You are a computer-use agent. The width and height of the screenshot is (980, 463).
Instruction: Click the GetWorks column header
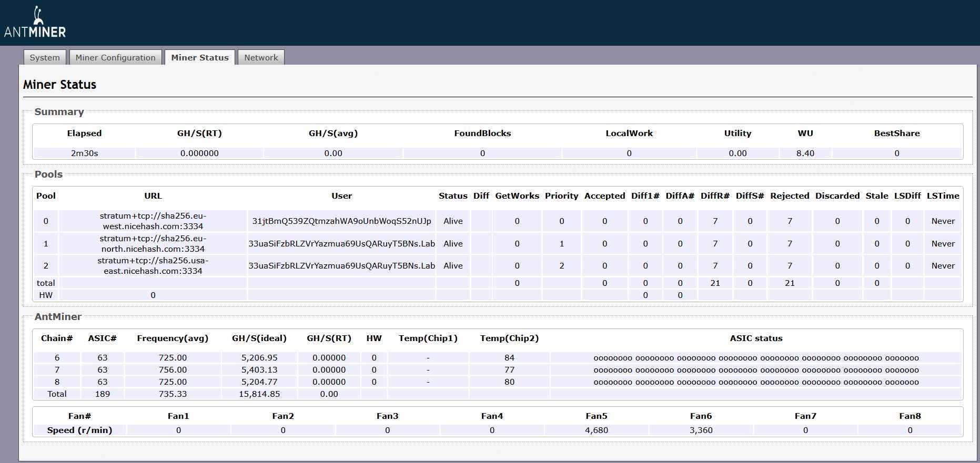[517, 196]
